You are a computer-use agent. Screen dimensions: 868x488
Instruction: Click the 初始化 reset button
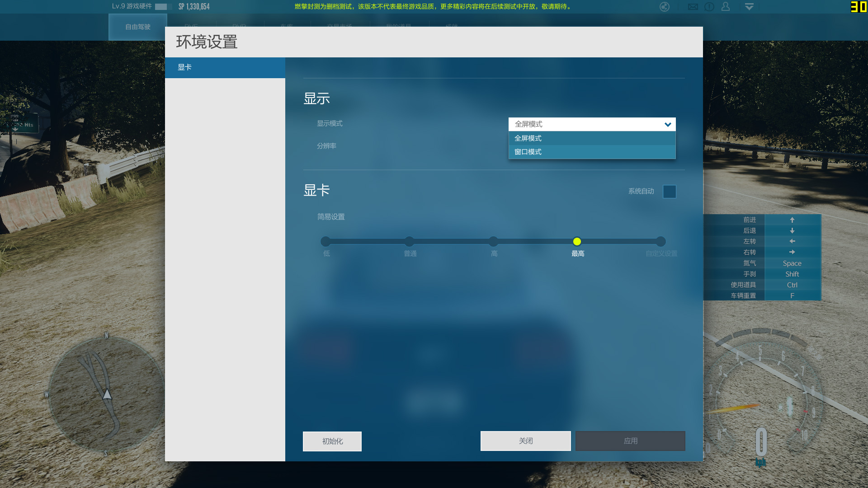(x=332, y=441)
